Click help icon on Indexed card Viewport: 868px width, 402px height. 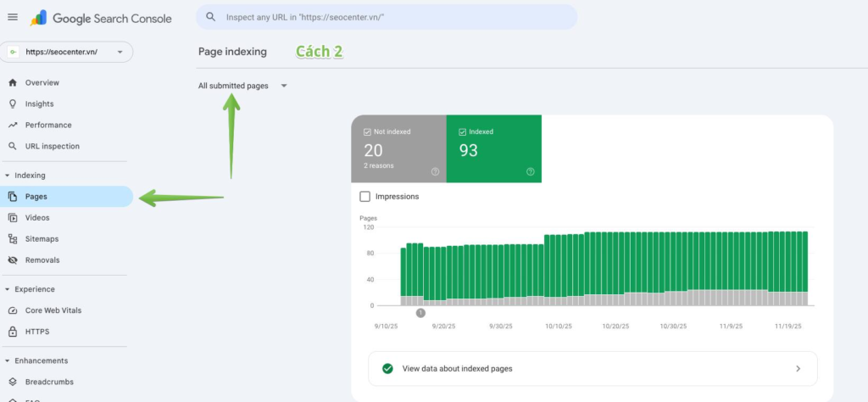[530, 171]
